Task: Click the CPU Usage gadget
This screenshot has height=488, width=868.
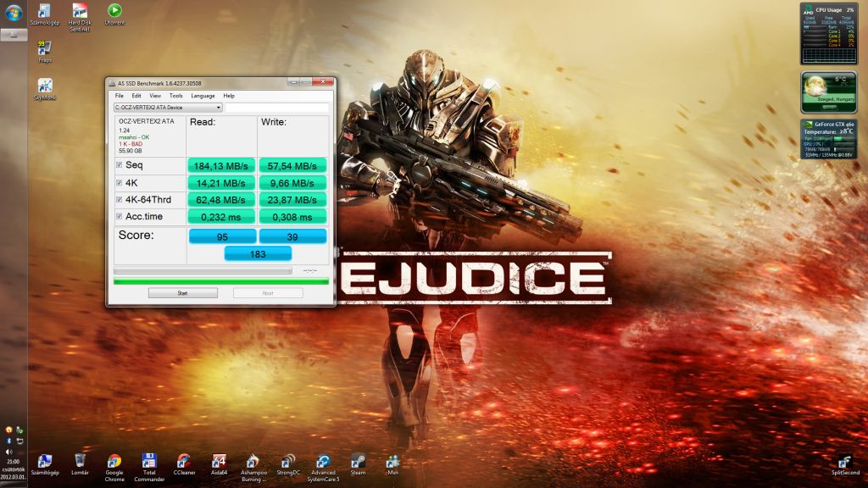Action: 829,34
